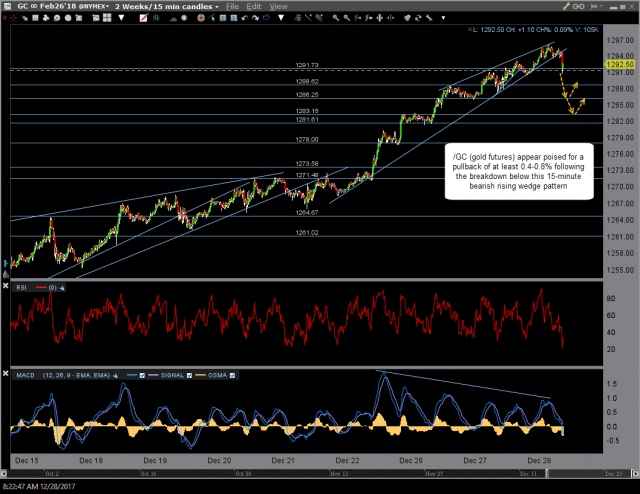Click the 1261.02 horizontal level label
The image size is (640, 494).
pyautogui.click(x=307, y=233)
